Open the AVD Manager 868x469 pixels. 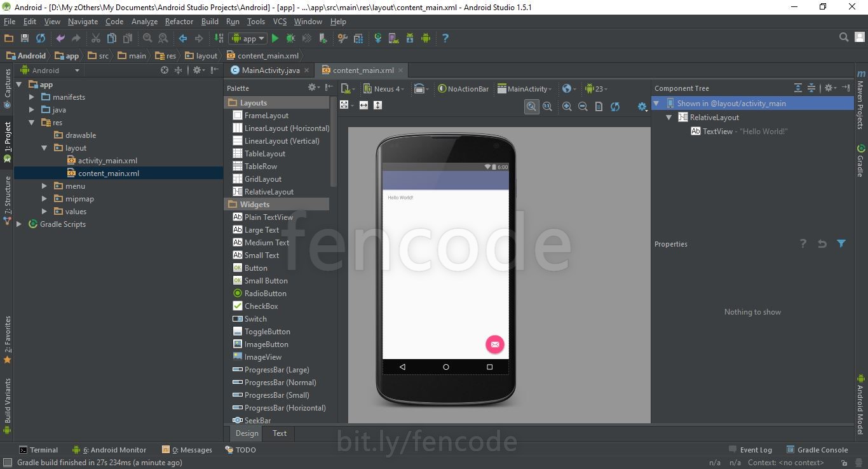(x=392, y=38)
